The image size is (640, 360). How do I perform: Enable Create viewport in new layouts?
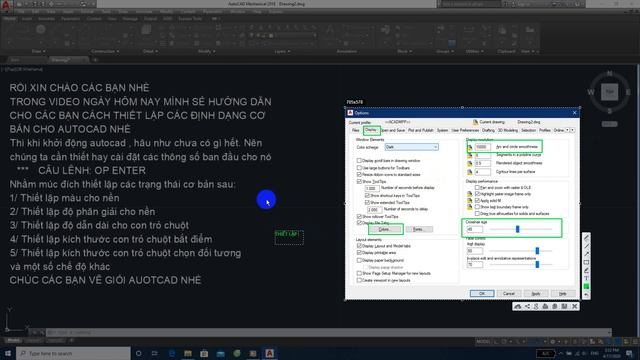coord(359,280)
